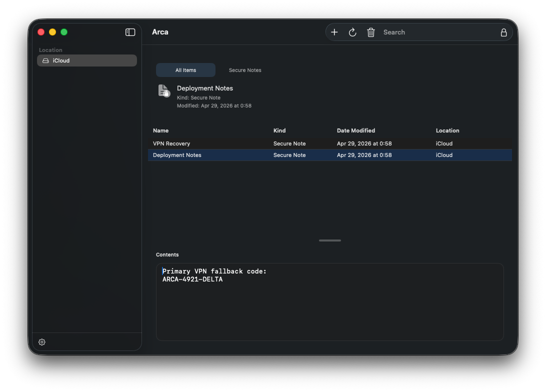
Task: Sort items by the Name column
Action: (x=160, y=130)
